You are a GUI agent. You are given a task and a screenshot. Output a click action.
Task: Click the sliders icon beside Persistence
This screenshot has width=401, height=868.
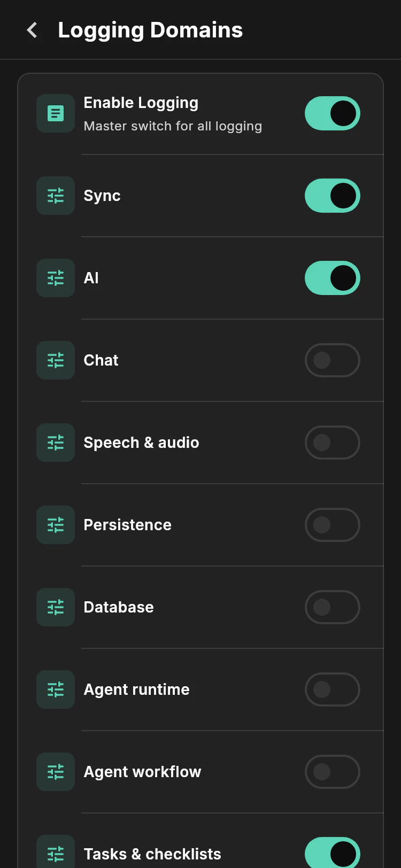coord(56,525)
